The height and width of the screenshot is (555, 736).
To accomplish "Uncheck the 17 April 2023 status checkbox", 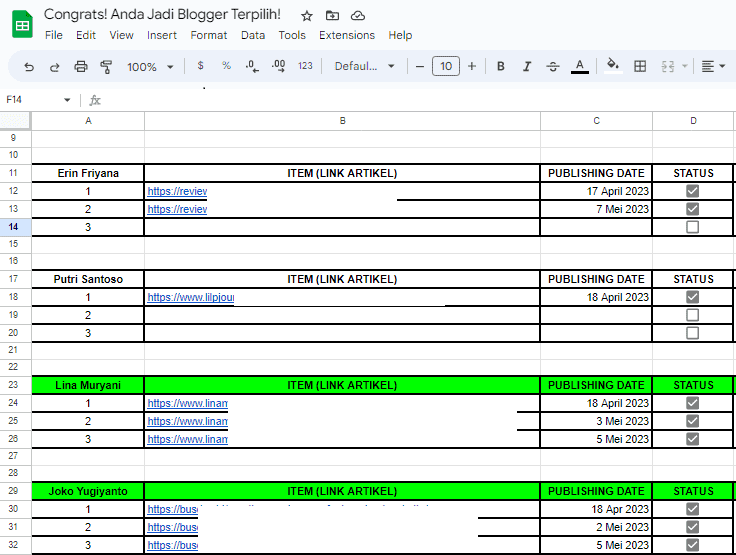I will point(692,191).
